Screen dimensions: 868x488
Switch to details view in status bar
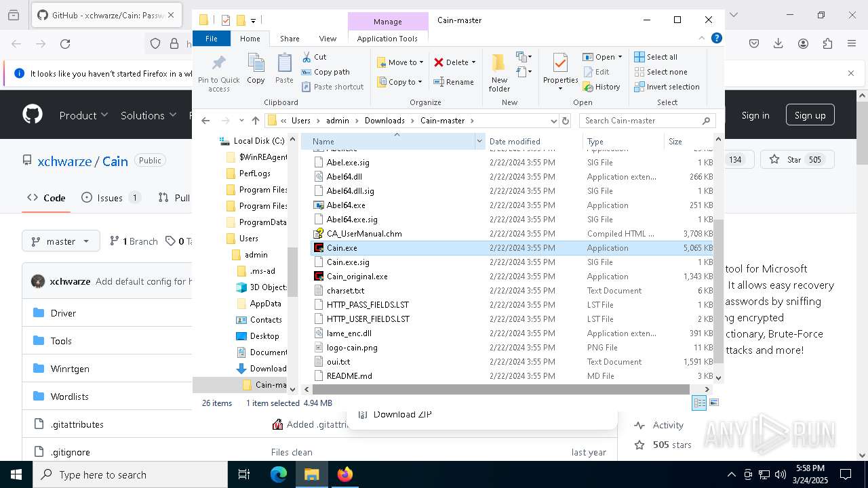[x=699, y=403]
